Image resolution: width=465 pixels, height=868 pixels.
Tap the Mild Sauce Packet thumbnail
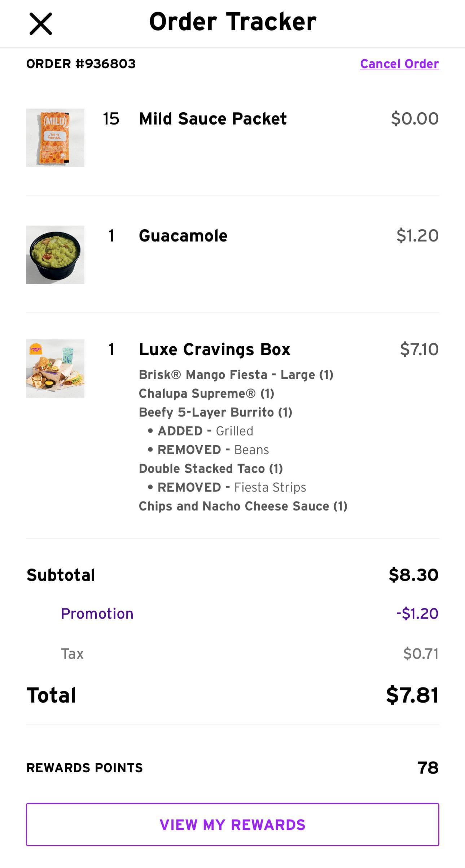click(x=55, y=138)
